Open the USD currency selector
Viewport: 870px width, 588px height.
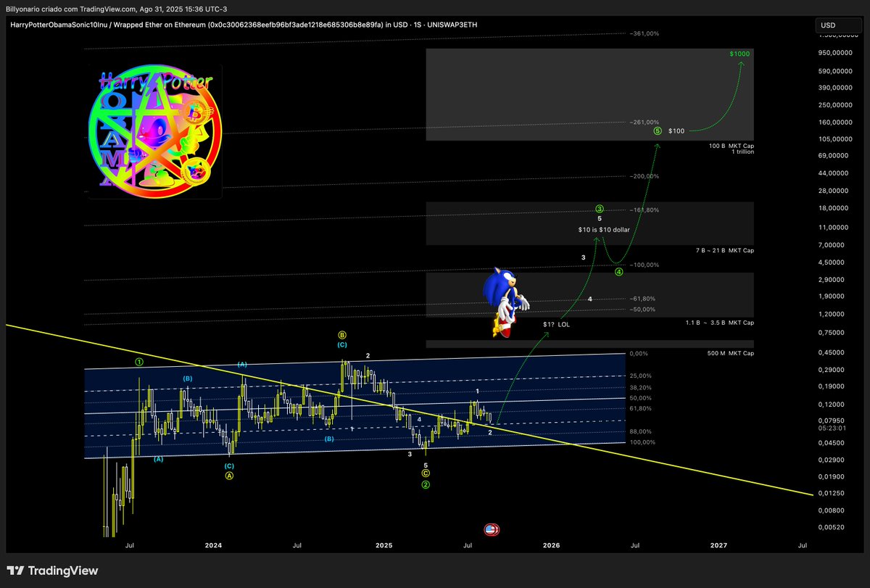coord(839,25)
